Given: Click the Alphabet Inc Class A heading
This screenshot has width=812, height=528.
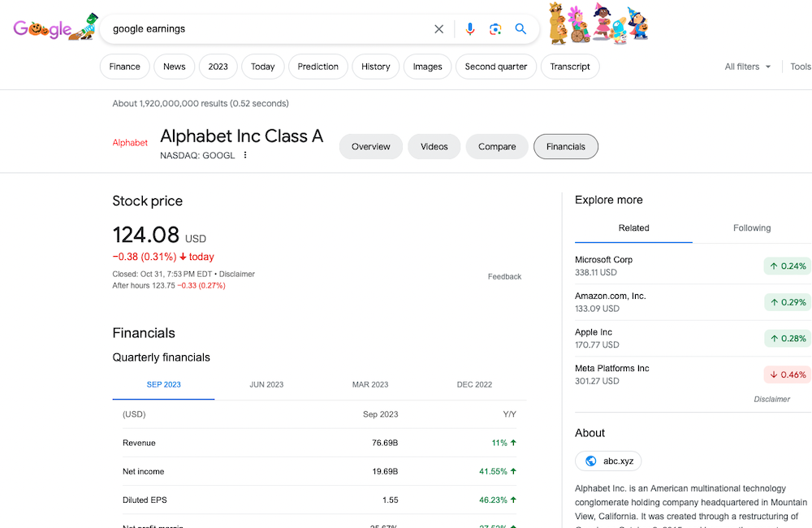Looking at the screenshot, I should [241, 136].
